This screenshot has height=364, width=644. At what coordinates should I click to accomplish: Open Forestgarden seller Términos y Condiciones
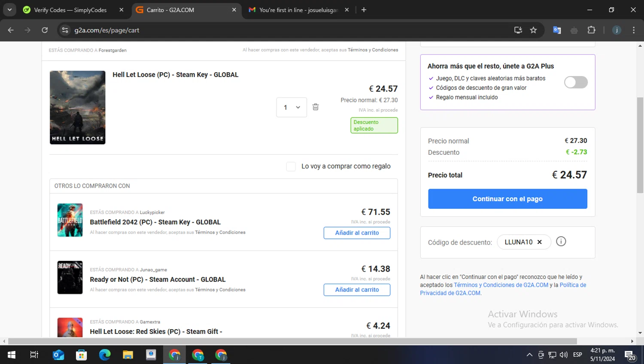[x=373, y=50]
